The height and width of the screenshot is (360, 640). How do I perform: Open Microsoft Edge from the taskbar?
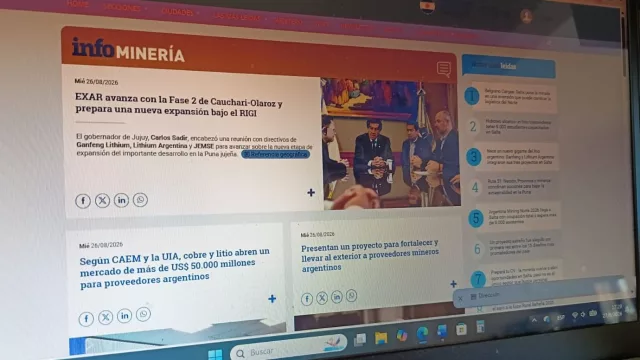[x=422, y=334]
